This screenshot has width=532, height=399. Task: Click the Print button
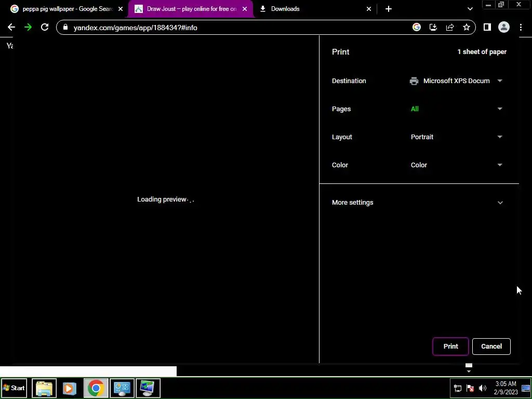pos(450,347)
